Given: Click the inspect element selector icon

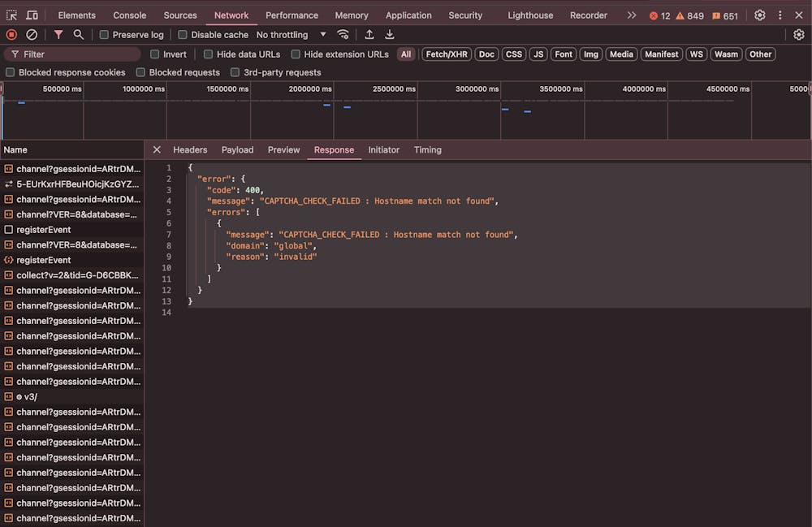Looking at the screenshot, I should (11, 15).
